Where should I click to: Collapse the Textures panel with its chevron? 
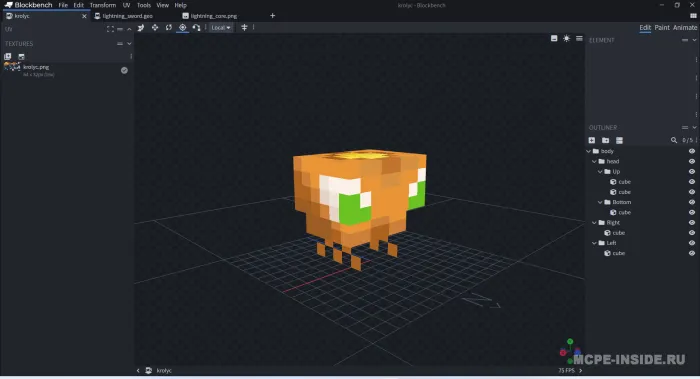click(129, 44)
